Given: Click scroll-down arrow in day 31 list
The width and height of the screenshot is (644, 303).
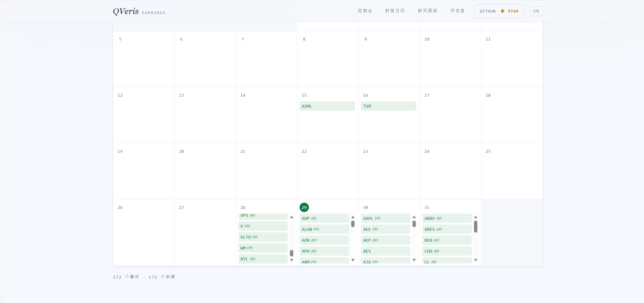Looking at the screenshot, I should point(476,260).
